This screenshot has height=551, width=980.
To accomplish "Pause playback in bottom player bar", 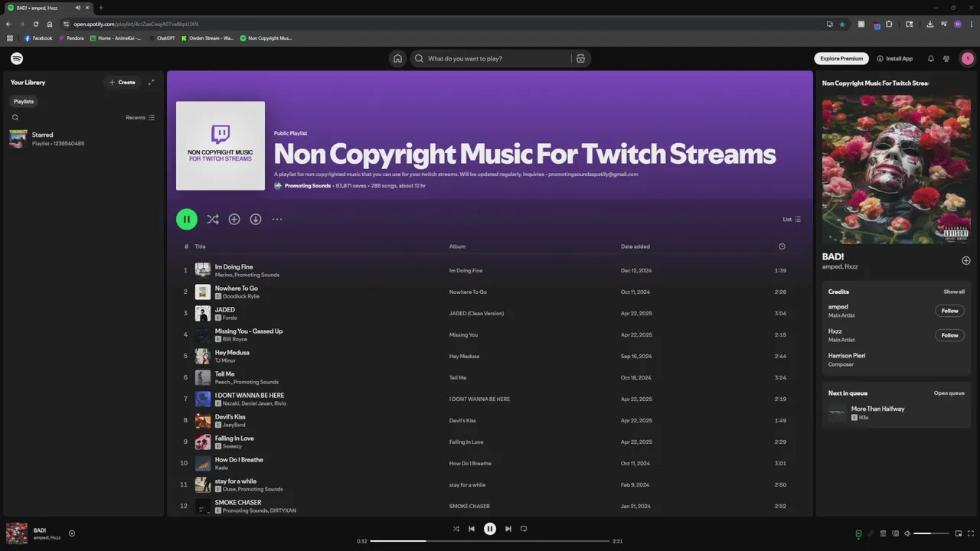I will (490, 529).
